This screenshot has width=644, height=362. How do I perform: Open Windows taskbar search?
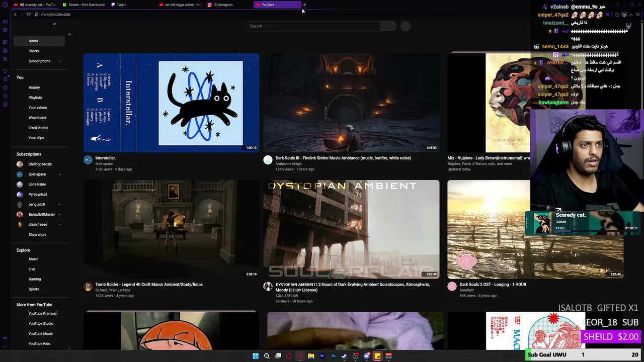[267, 356]
